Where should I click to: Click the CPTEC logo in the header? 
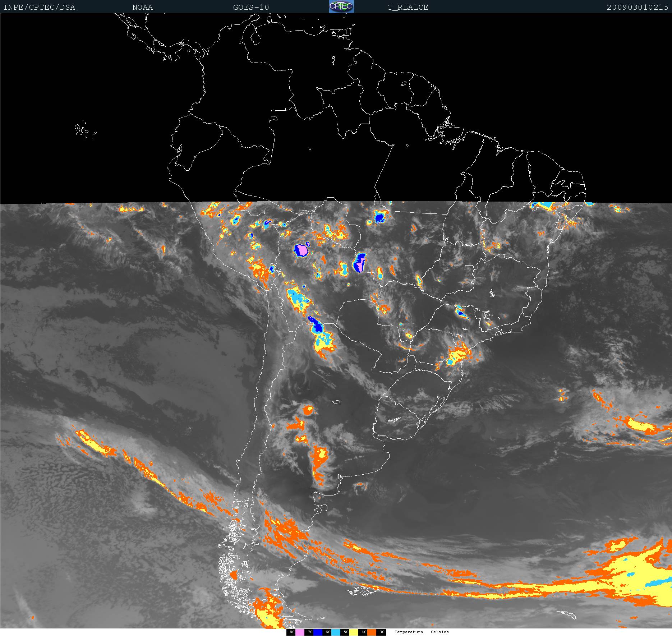[341, 6]
